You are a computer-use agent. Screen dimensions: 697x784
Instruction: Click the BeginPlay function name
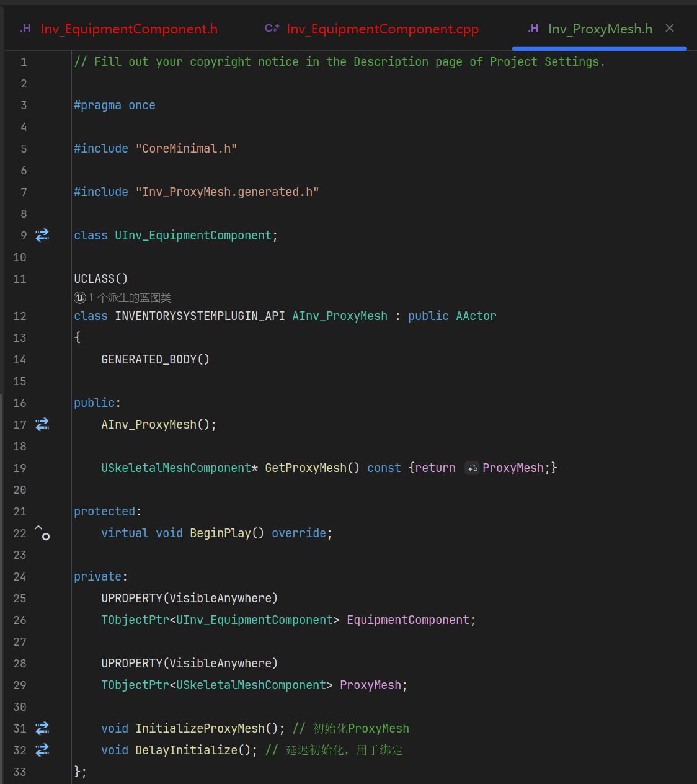pyautogui.click(x=220, y=533)
